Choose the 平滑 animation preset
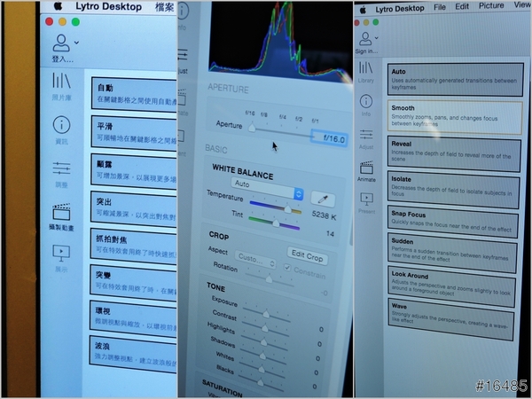The height and width of the screenshot is (399, 532). pos(134,132)
